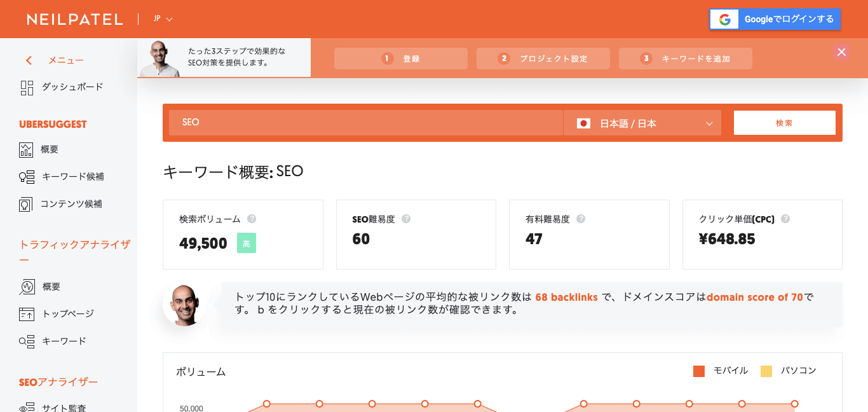Click the back chevron beside メニュー
This screenshot has height=412, width=868.
29,60
